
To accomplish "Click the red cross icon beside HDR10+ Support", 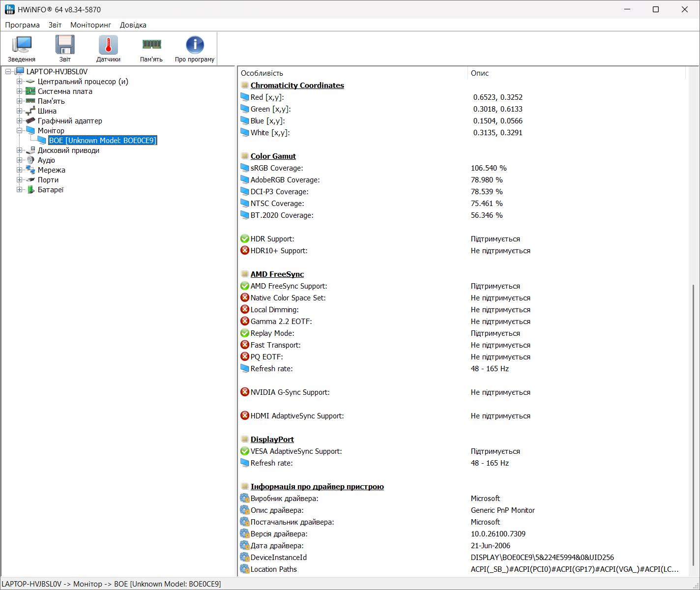I will (245, 250).
